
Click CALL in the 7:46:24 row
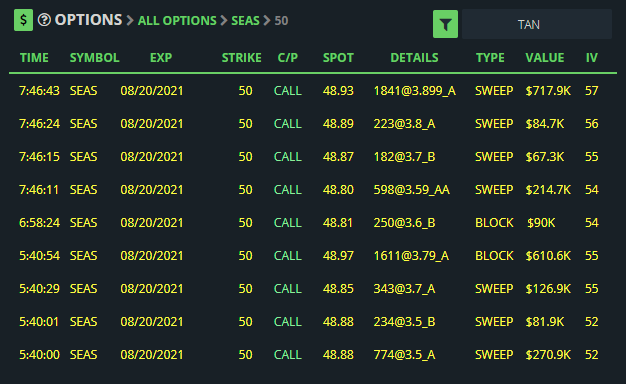coord(287,124)
